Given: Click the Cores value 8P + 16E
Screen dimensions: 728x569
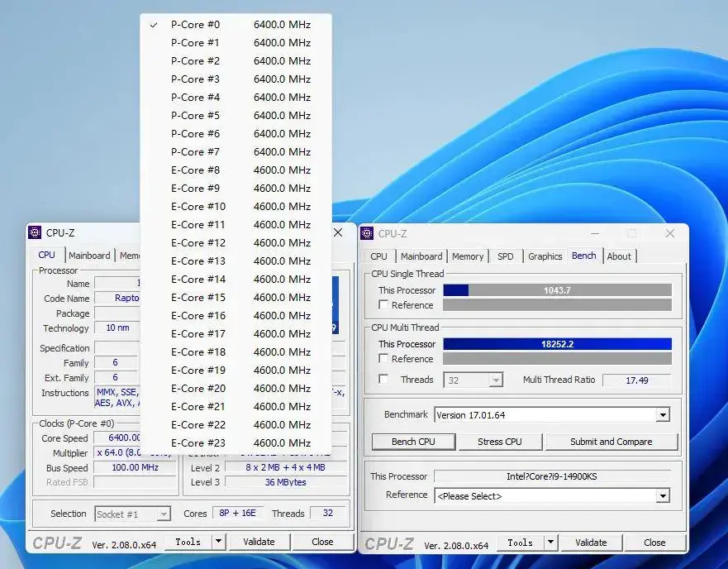Looking at the screenshot, I should pos(238,513).
